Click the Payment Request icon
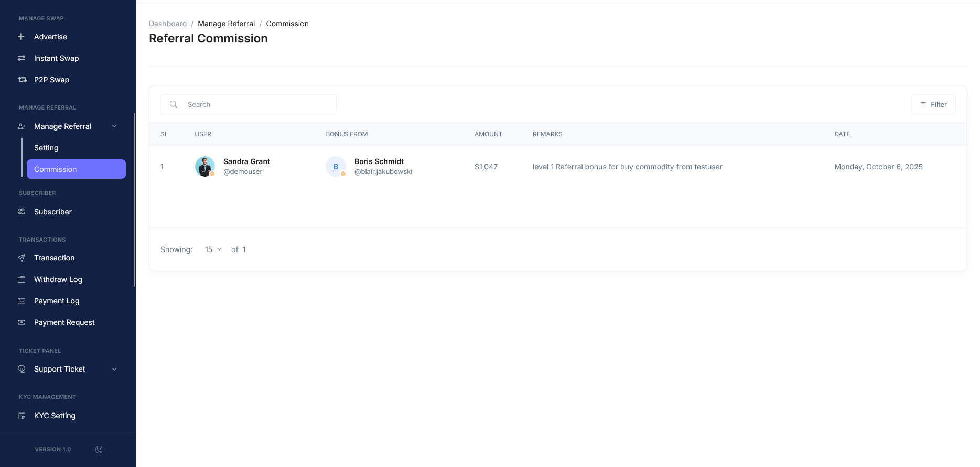This screenshot has width=980, height=467. (x=21, y=322)
